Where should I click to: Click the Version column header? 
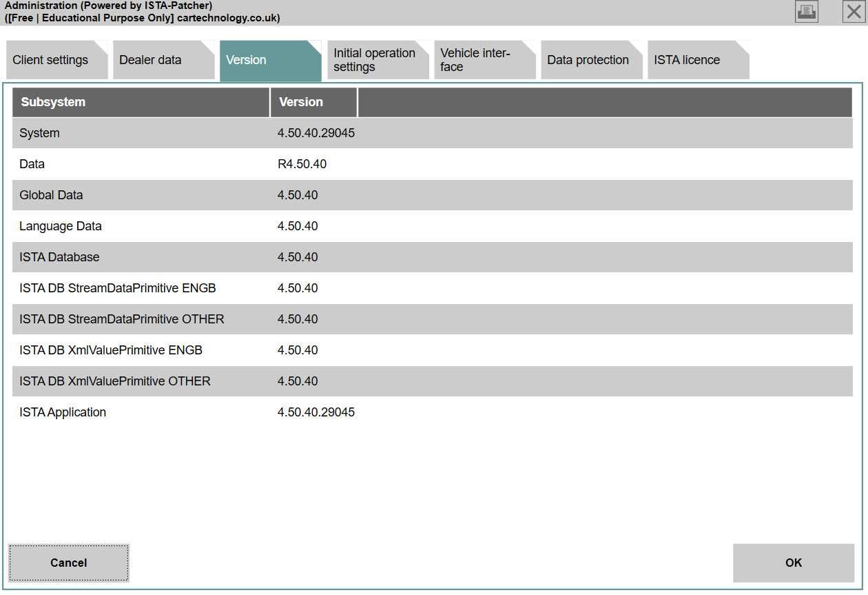[x=314, y=102]
